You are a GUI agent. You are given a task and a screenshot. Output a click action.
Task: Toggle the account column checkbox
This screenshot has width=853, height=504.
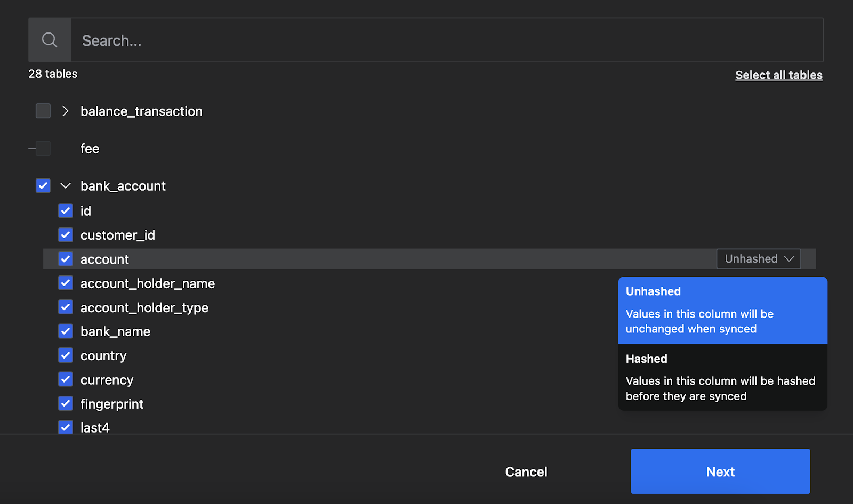pyautogui.click(x=66, y=259)
